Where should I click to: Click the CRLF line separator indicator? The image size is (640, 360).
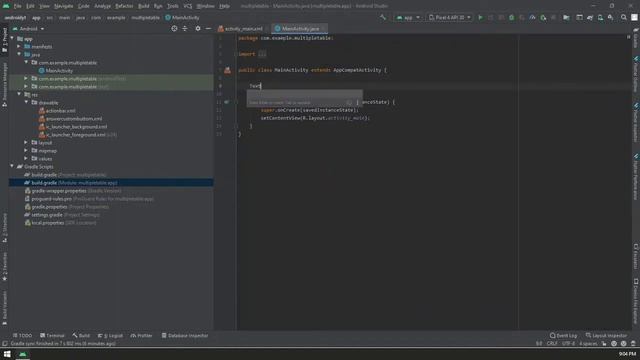pyautogui.click(x=552, y=344)
